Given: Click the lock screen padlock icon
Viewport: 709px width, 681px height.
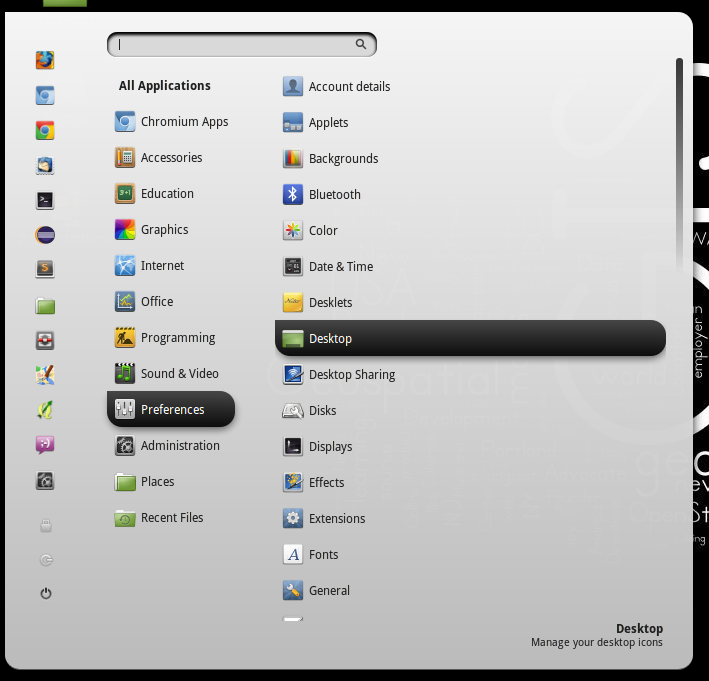Looking at the screenshot, I should point(46,525).
